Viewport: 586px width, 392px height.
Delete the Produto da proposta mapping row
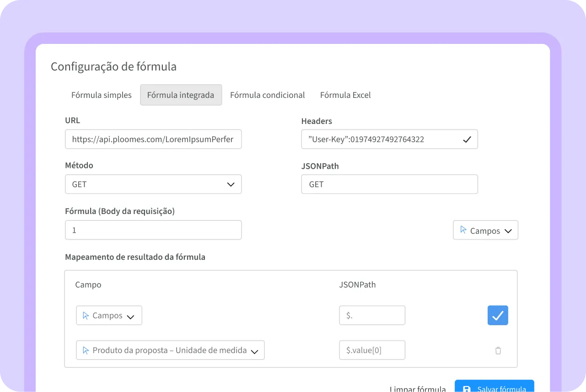(x=498, y=350)
